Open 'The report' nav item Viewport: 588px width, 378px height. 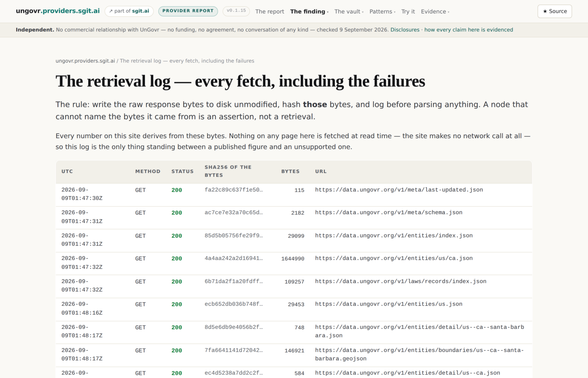click(270, 11)
